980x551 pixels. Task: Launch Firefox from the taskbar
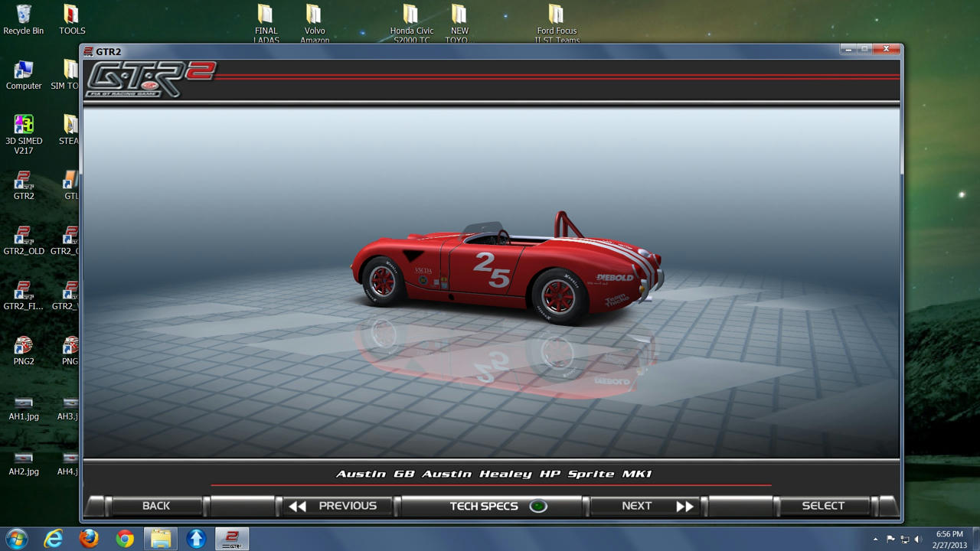tap(89, 539)
